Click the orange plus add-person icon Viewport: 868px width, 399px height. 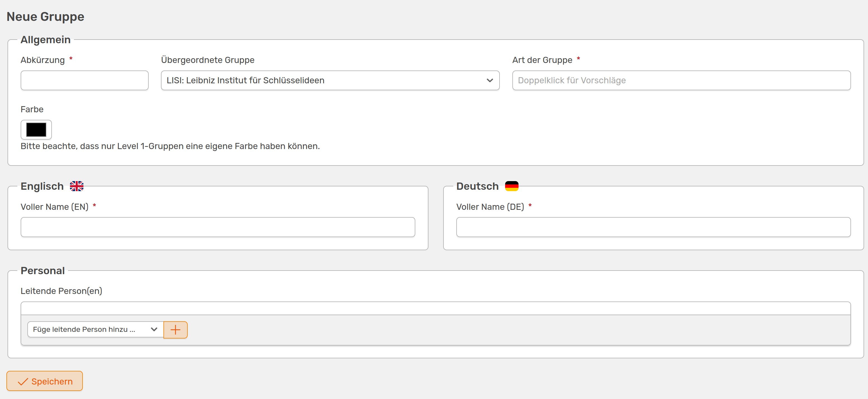click(175, 330)
